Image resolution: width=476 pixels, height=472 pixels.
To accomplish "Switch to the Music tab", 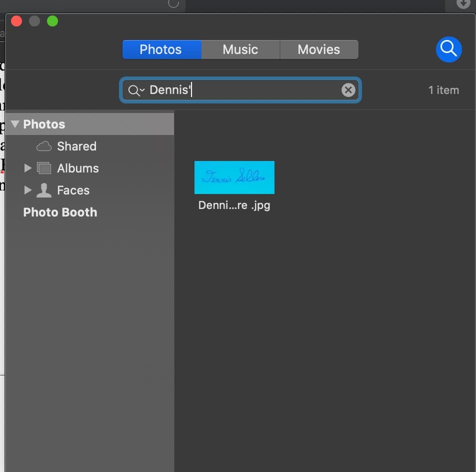I will tap(240, 49).
